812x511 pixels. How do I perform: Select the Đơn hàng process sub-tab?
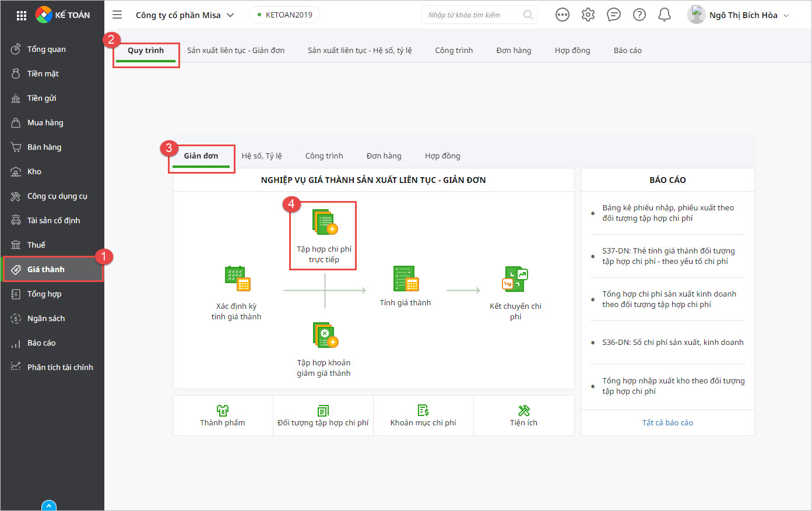click(x=384, y=156)
